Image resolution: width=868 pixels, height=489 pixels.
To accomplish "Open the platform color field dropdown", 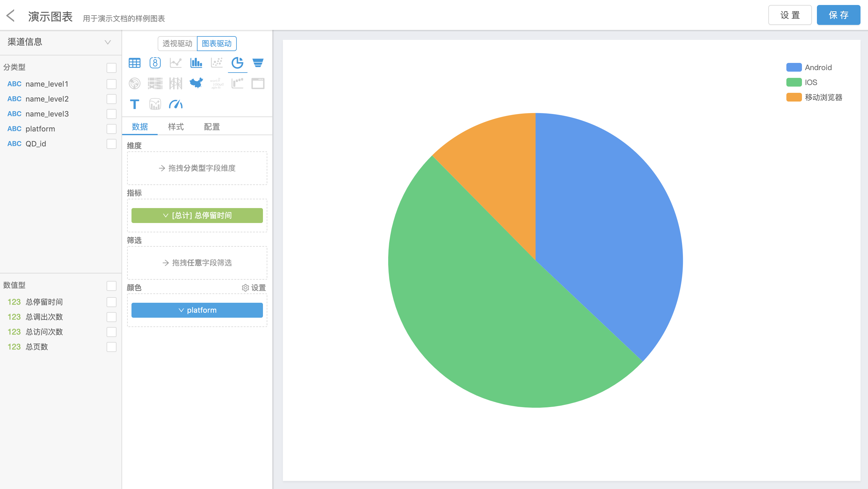I will (x=197, y=310).
